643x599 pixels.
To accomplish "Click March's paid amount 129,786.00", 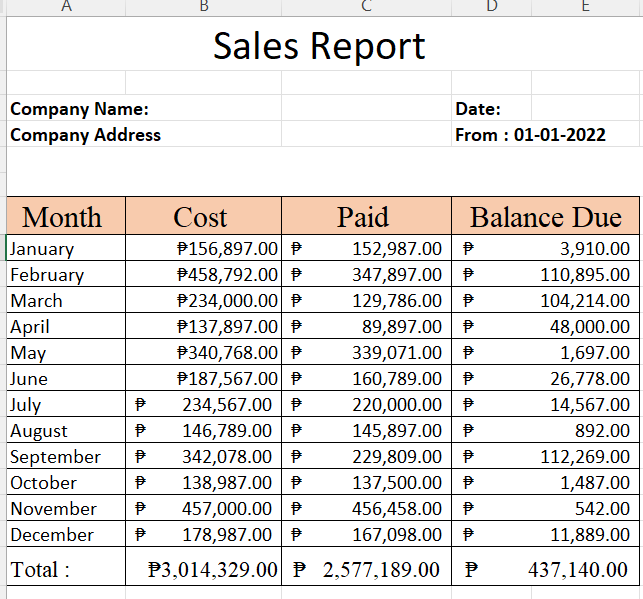I will (x=396, y=301).
